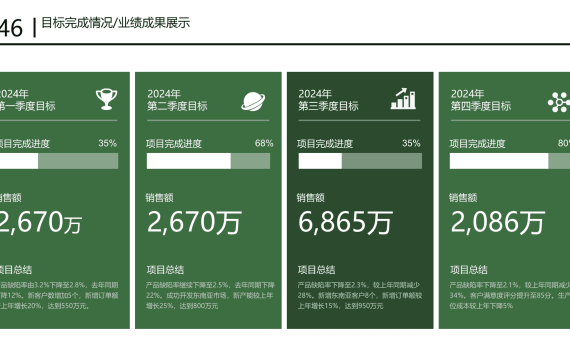This screenshot has height=360, width=570.
Task: Select 2024年 label in fourth quarter card
Action: 467,94
